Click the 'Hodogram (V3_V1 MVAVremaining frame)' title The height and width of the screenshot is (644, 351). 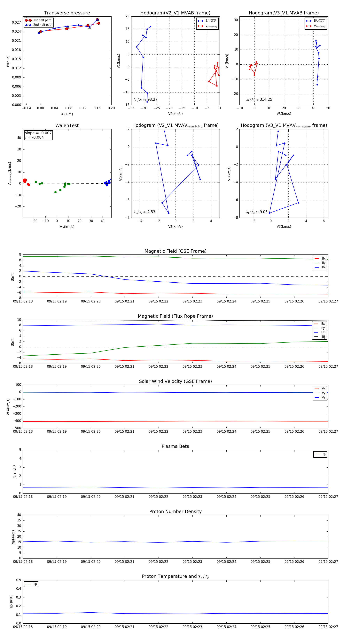[x=284, y=125]
